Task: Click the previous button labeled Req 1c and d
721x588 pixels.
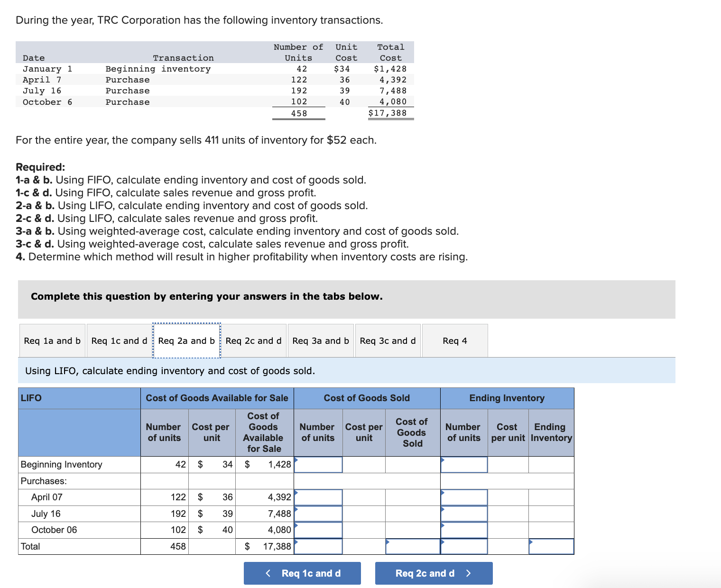Action: tap(302, 573)
